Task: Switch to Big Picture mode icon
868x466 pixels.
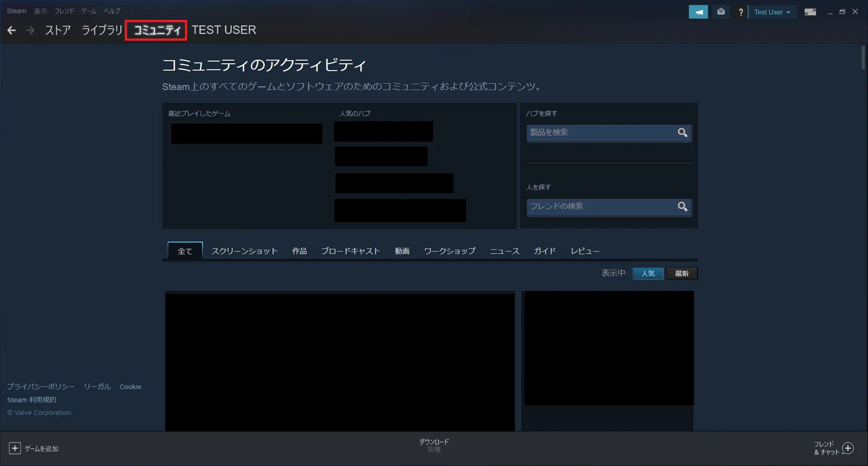Action: 810,12
